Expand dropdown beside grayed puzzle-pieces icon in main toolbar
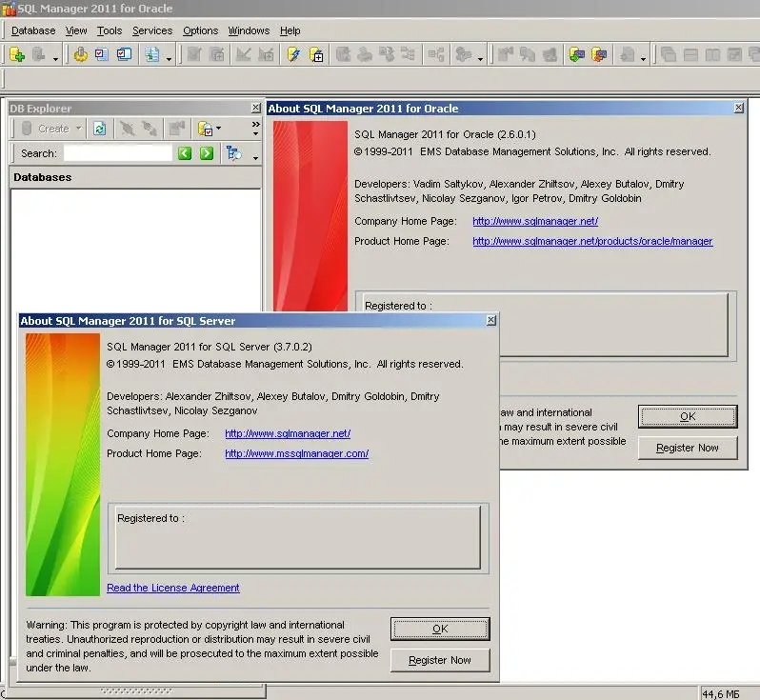The image size is (760, 700). pos(480,59)
